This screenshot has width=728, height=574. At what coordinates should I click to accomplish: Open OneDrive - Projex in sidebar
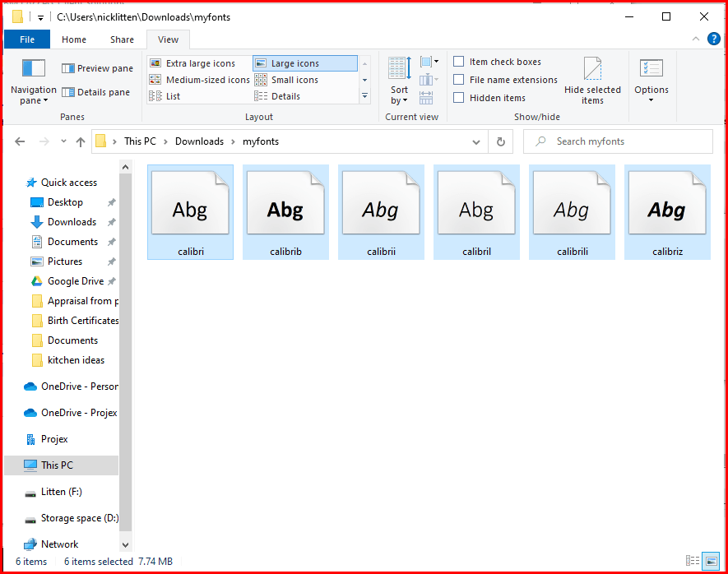(x=70, y=413)
